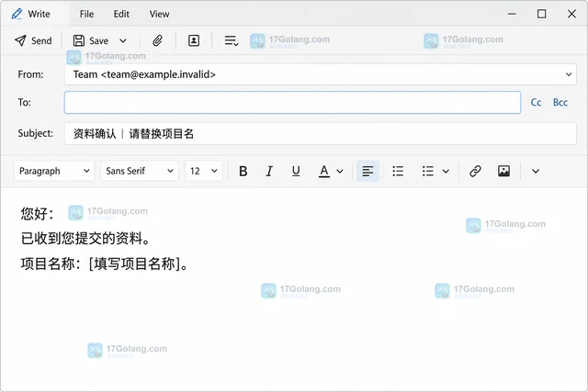Insert a bulleted list
588x392 pixels.
coord(398,171)
